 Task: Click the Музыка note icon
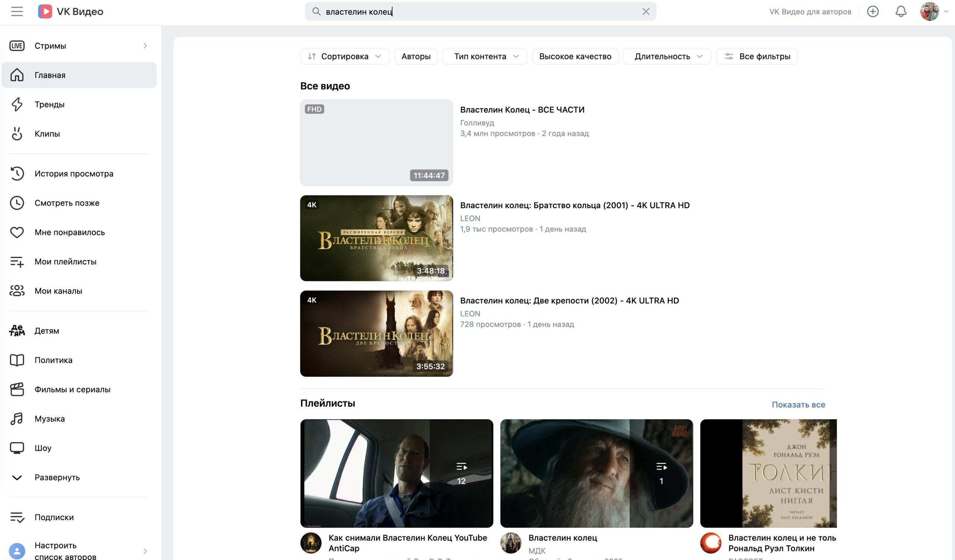pos(17,419)
